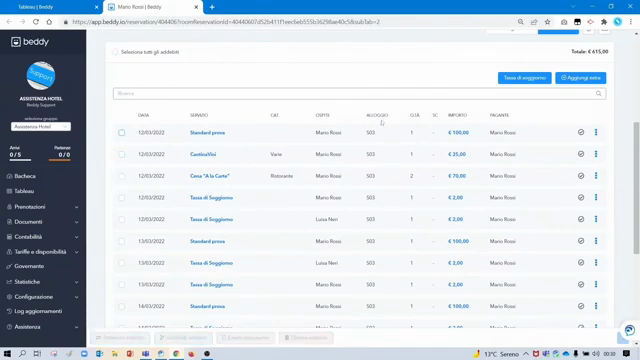
Task: Click circle status icon on Luisa Neri 12/03 row
Action: [581, 219]
